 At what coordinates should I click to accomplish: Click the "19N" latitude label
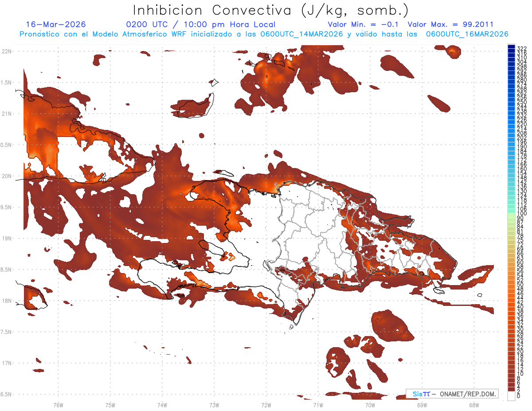[x=8, y=239]
